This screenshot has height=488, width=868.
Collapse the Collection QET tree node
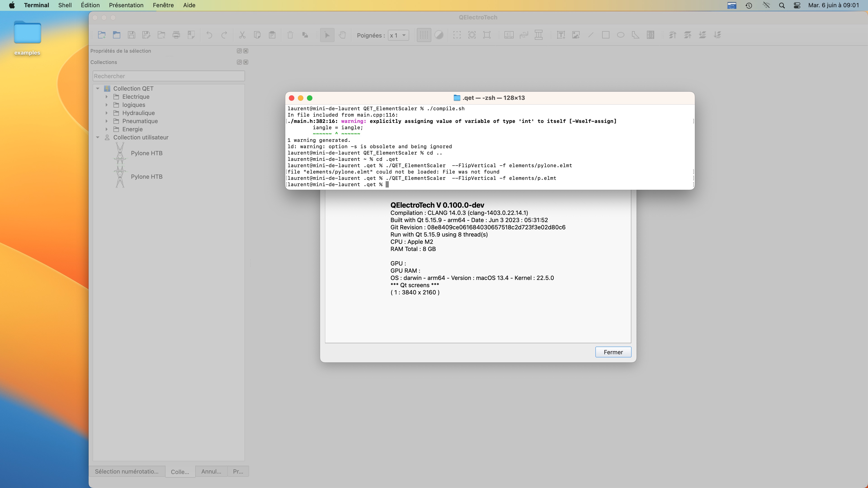point(98,89)
